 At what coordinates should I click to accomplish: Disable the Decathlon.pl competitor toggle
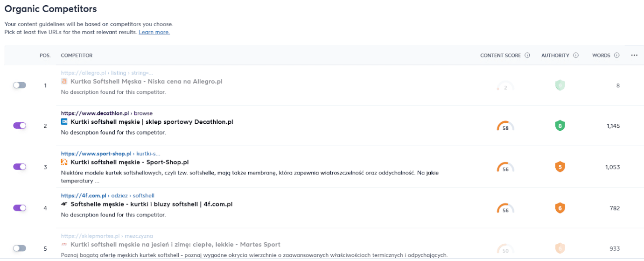[x=20, y=126]
